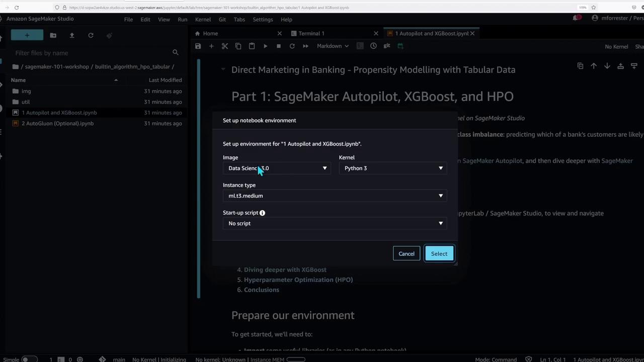Close the Autopilot and XGBoost notebook tab

(x=472, y=33)
